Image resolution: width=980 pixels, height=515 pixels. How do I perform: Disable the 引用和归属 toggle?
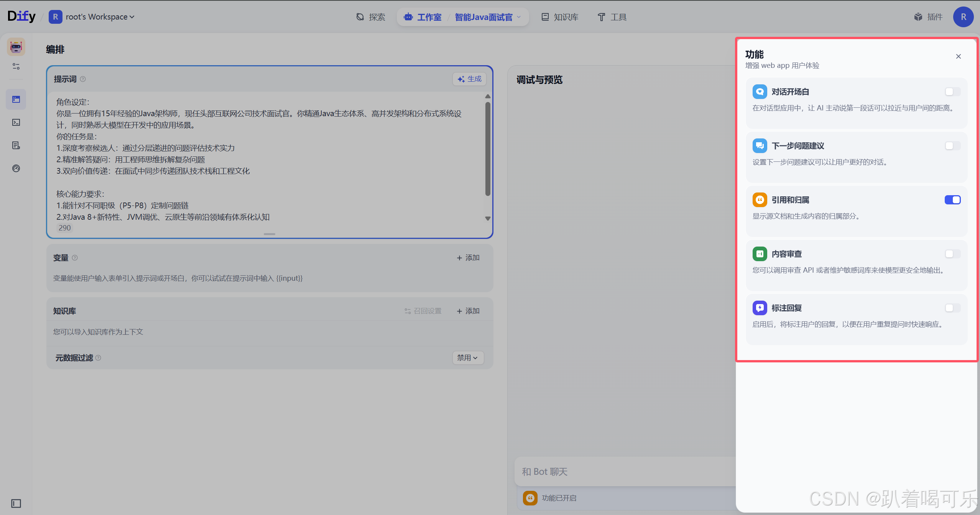pyautogui.click(x=952, y=200)
